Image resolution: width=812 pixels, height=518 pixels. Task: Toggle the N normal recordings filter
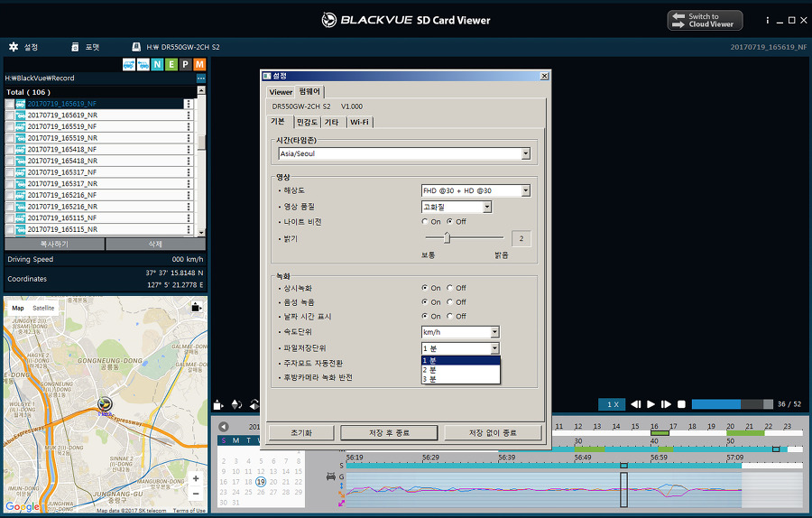[157, 64]
